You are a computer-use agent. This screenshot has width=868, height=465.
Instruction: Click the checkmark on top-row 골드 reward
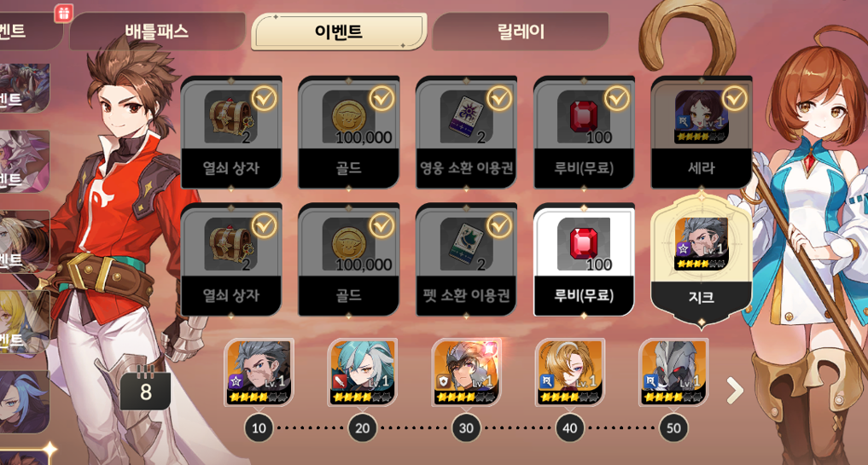click(x=382, y=99)
